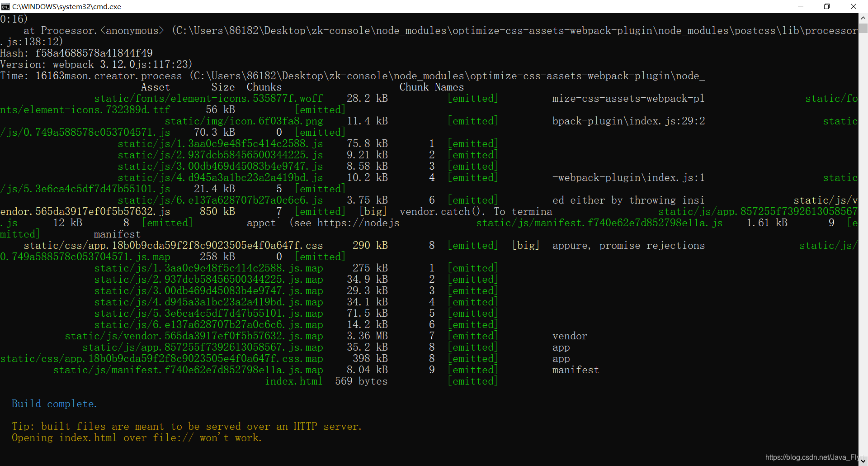868x466 pixels.
Task: Click the "398 kB" size value
Action: tap(370, 358)
